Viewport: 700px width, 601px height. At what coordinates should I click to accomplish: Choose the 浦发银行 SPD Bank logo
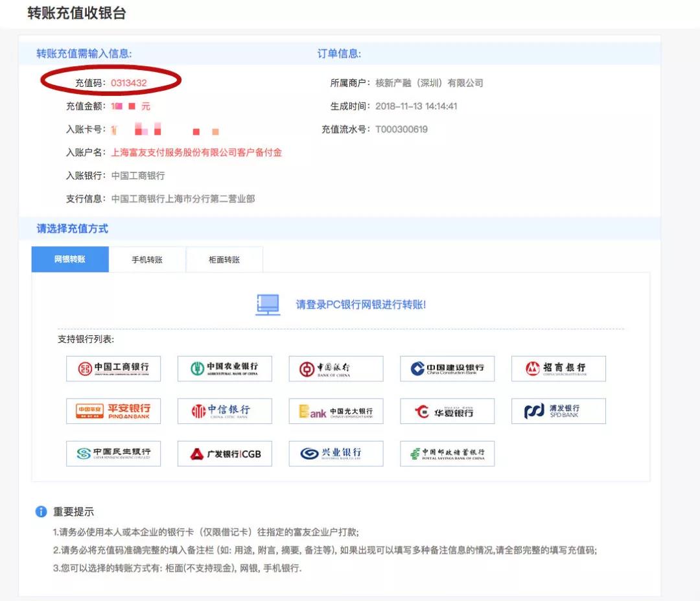click(x=559, y=411)
